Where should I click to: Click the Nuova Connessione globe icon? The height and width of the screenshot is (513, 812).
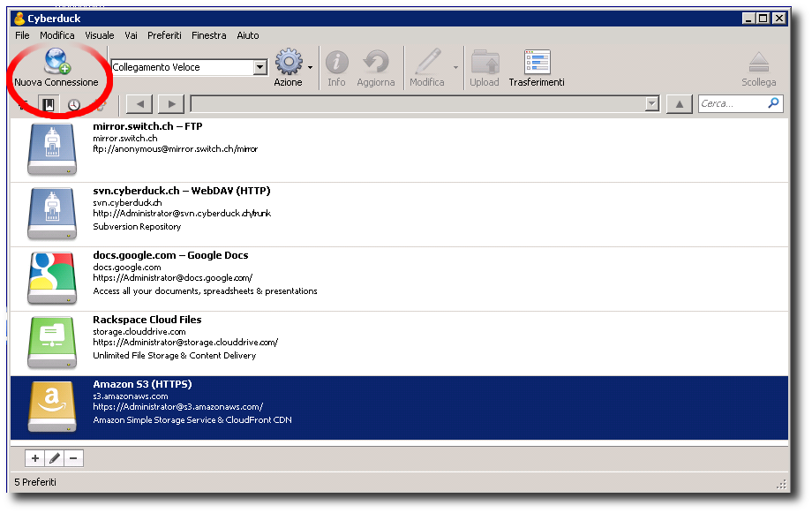pos(56,61)
